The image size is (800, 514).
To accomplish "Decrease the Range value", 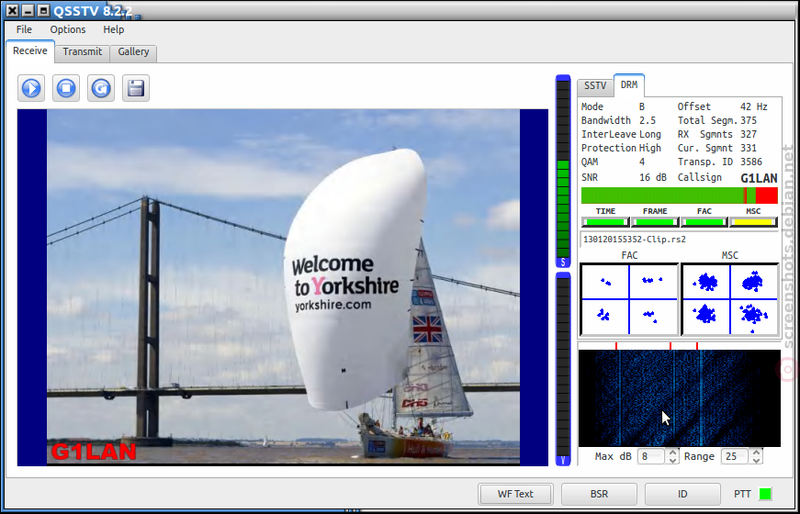I will click(757, 460).
